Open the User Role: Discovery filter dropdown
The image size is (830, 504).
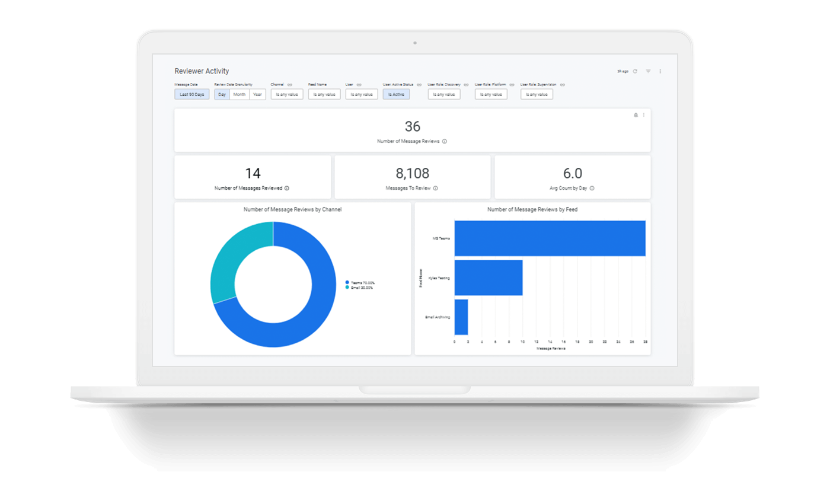[443, 94]
